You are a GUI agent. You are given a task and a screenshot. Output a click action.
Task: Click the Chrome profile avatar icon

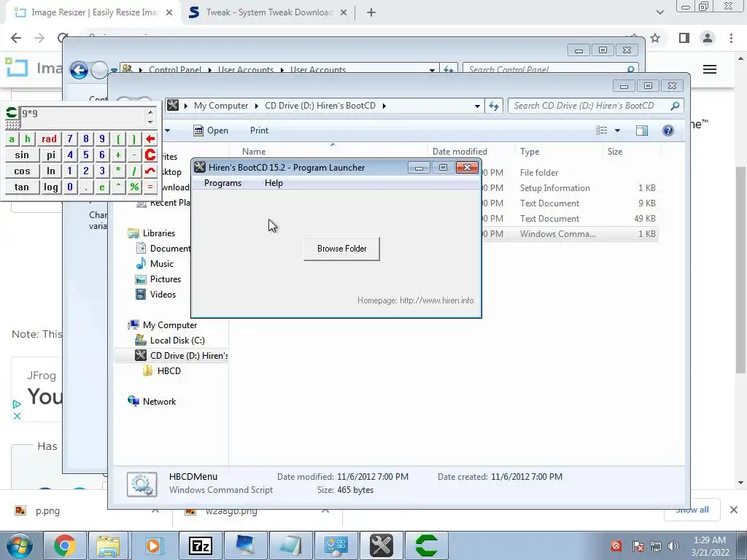pos(708,38)
